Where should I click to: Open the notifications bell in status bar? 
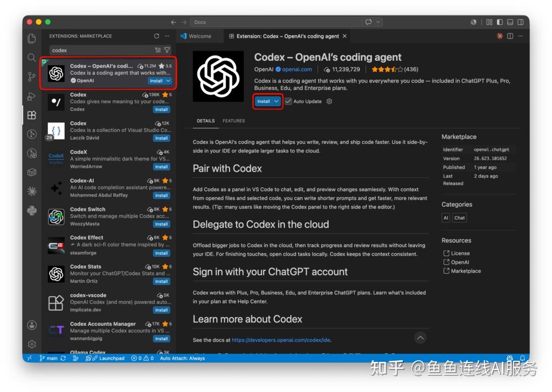coord(522,358)
